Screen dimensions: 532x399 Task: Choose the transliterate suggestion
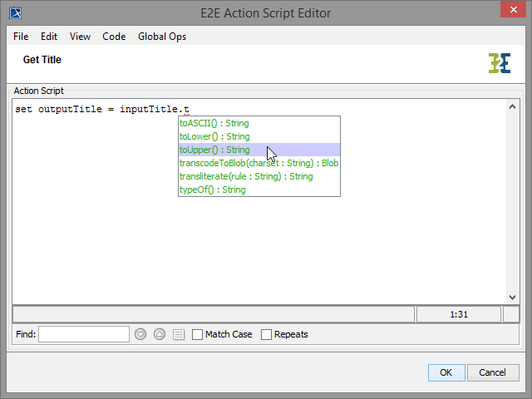[246, 176]
